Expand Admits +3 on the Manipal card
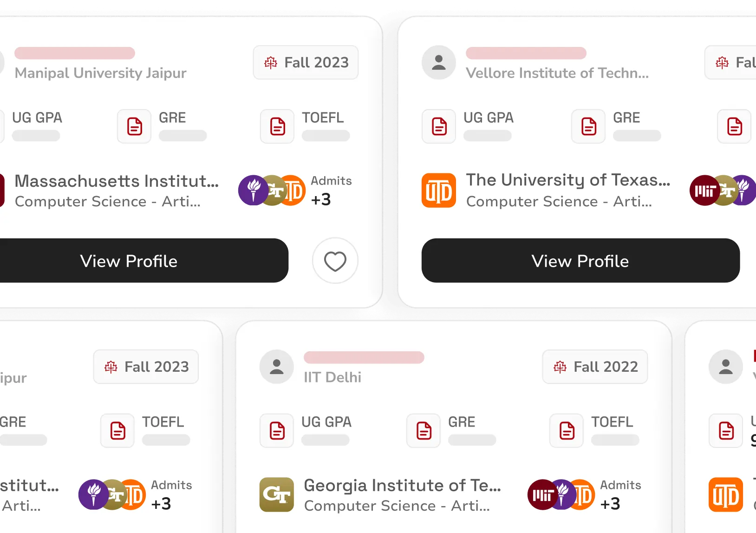Image resolution: width=756 pixels, height=533 pixels. click(x=331, y=191)
